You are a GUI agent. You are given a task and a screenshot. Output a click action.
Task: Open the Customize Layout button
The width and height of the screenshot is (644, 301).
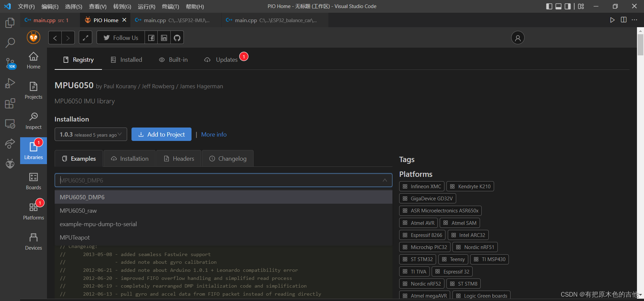pos(581,6)
